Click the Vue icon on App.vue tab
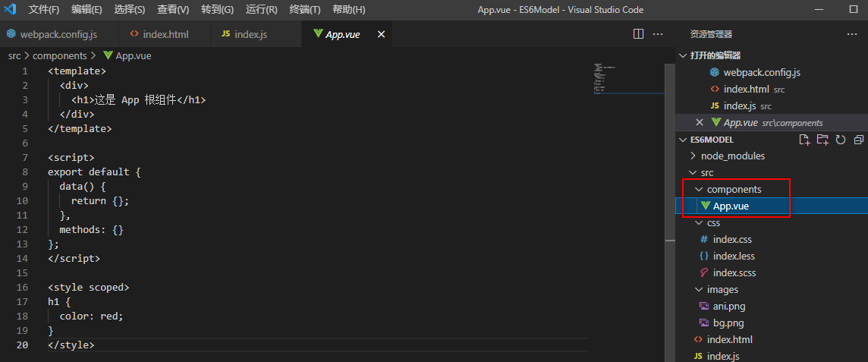The height and width of the screenshot is (362, 868). pyautogui.click(x=318, y=33)
